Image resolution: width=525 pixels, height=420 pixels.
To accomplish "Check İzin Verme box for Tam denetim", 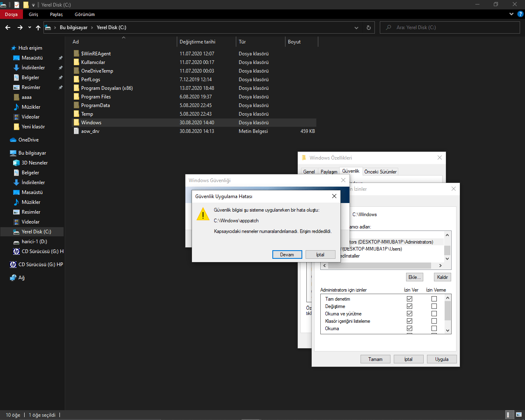I will (x=434, y=299).
